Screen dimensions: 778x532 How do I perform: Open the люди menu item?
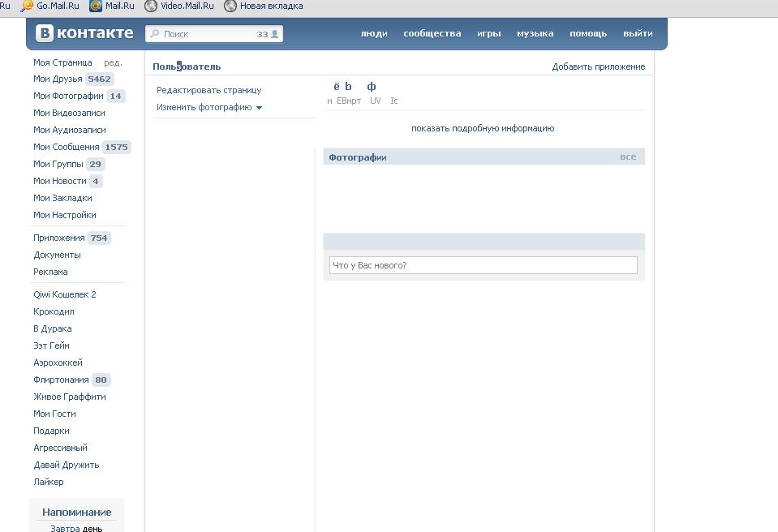click(374, 33)
